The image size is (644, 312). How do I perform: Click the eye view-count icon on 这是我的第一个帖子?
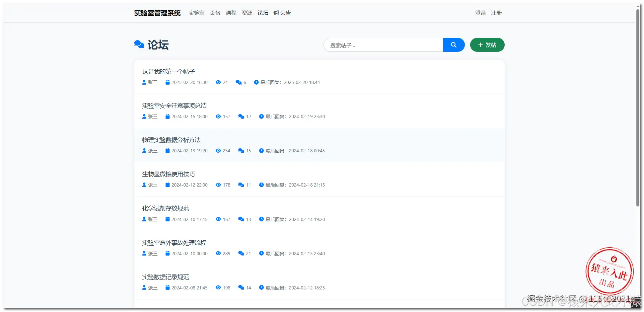[218, 82]
